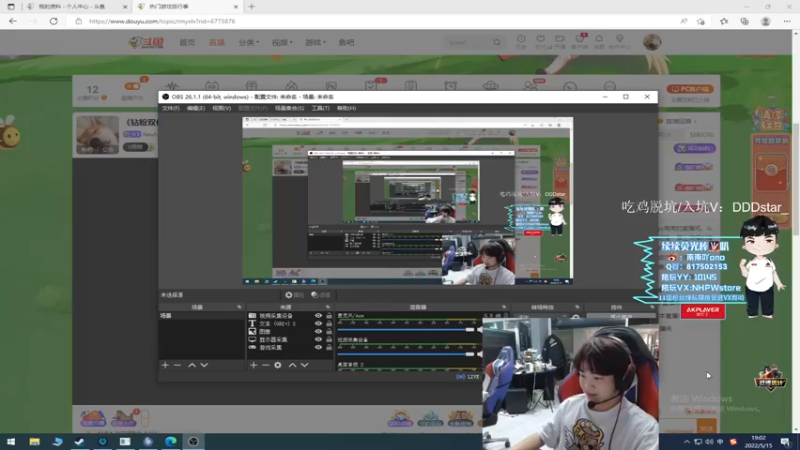Open OBS 视图(V) menu
Viewport: 800px width, 450px height.
coord(221,108)
